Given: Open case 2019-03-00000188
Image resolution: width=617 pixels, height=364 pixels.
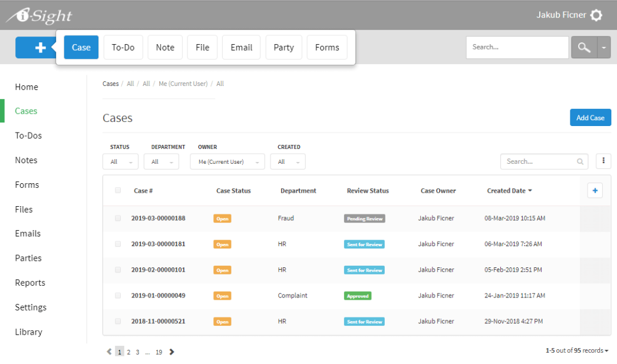Looking at the screenshot, I should [158, 218].
